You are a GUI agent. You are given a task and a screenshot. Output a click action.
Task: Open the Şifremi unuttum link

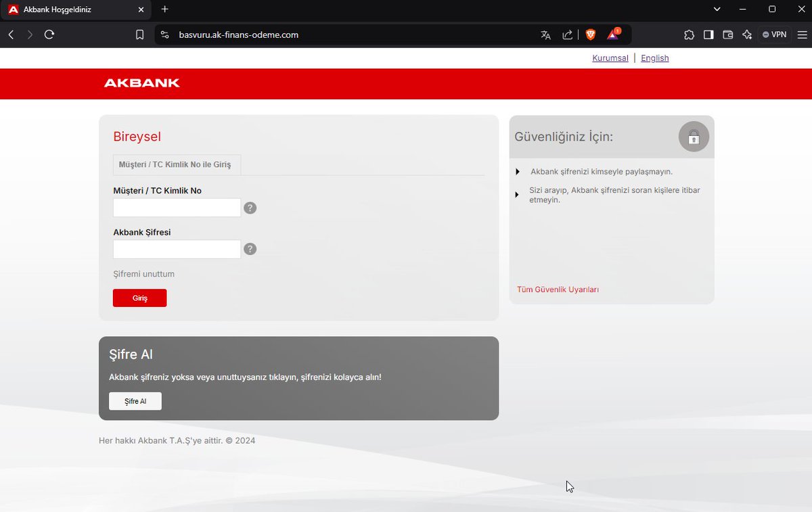pyautogui.click(x=143, y=274)
